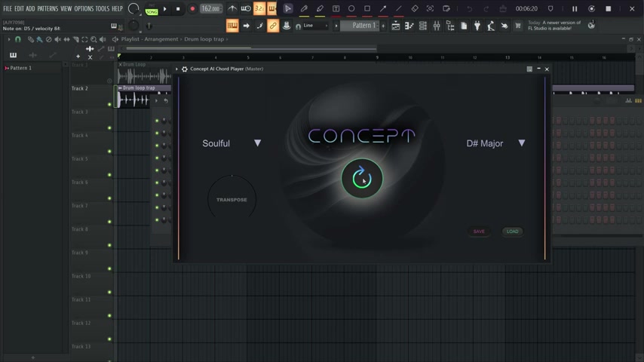Select the Slice tool in Playlist toolbar
This screenshot has width=644, height=362.
pyautogui.click(x=75, y=39)
